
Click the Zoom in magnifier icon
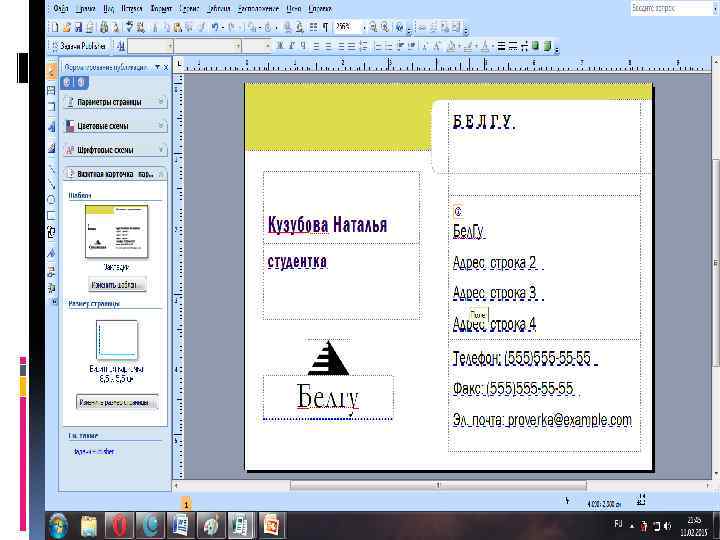385,28
